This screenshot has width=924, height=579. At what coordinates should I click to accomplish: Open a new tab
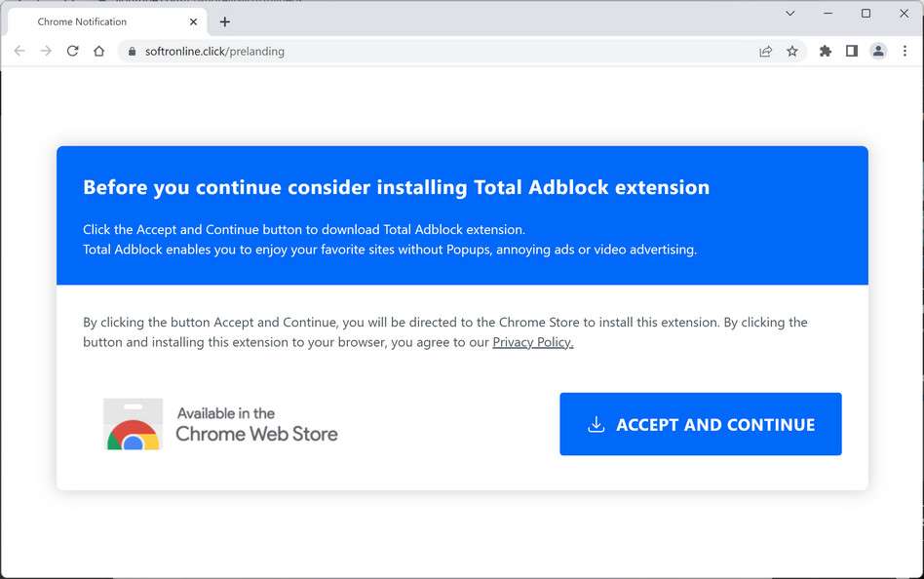225,21
